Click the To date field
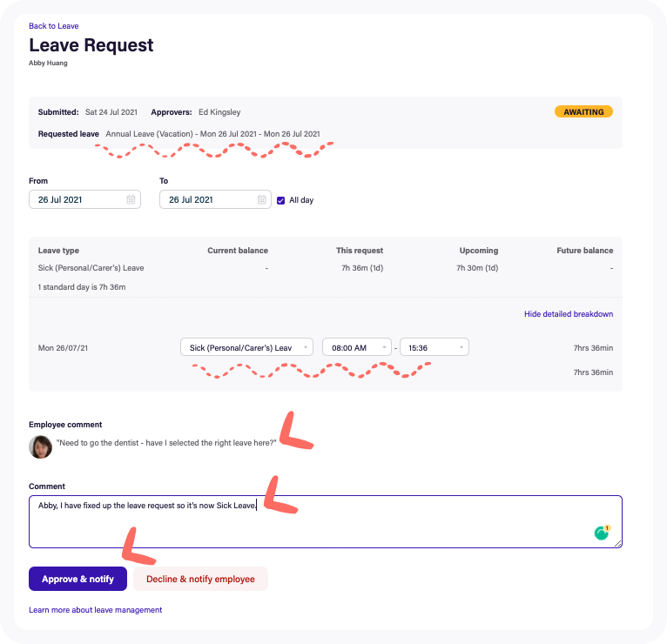The width and height of the screenshot is (667, 644). (207, 199)
